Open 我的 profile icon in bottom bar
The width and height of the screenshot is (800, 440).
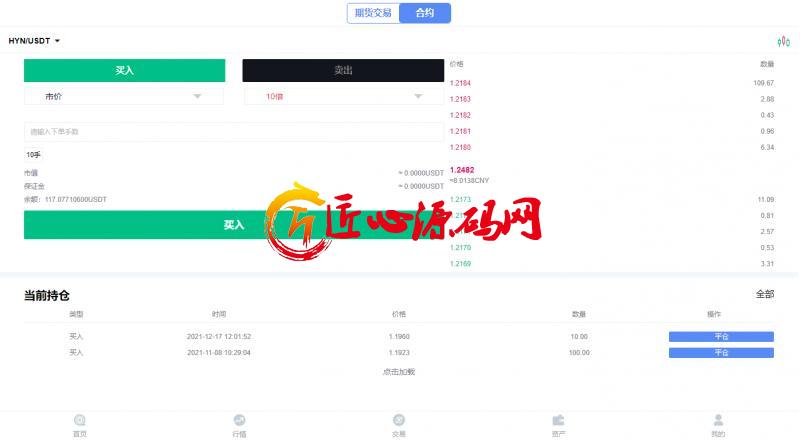[718, 420]
